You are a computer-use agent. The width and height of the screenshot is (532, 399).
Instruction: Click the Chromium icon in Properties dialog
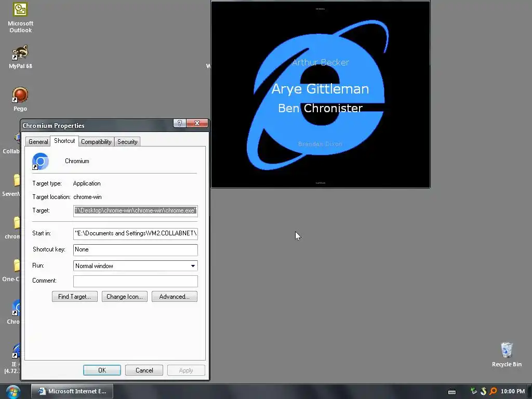click(x=41, y=161)
